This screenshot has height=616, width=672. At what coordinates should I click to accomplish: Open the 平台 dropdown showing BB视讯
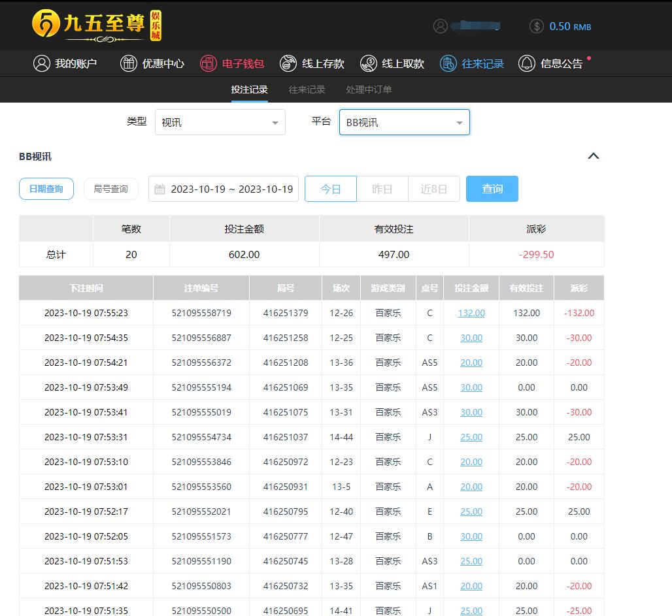[405, 123]
